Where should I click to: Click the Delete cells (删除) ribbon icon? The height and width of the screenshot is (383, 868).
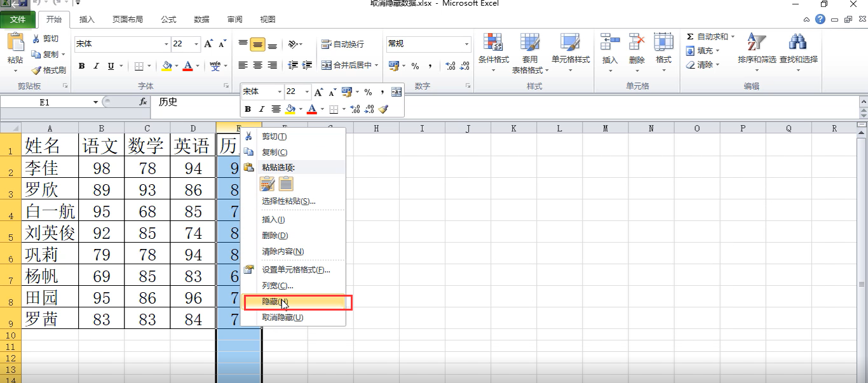coord(637,43)
